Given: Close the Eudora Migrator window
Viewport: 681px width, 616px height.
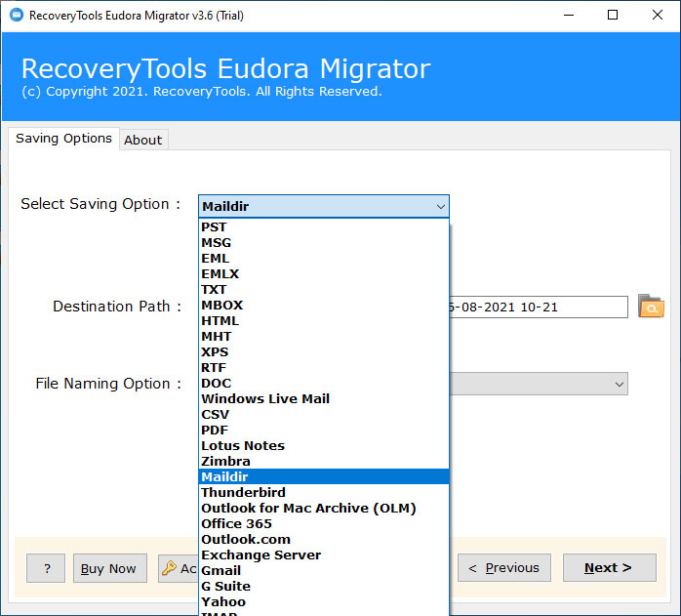Looking at the screenshot, I should [x=658, y=16].
